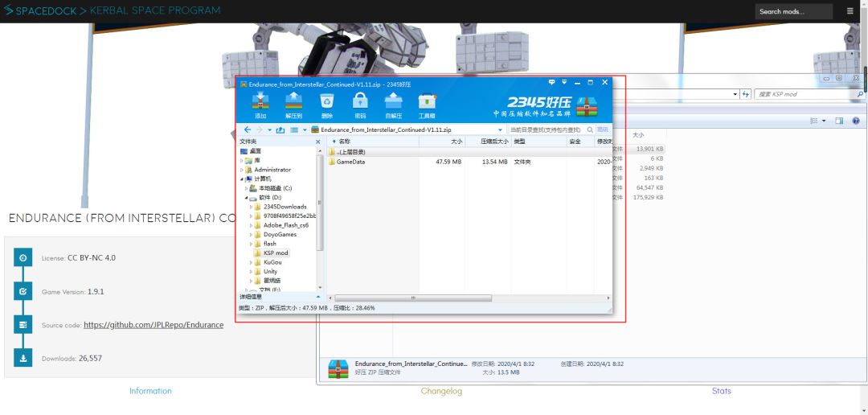Click the 密码 (Password) lock icon
The height and width of the screenshot is (415, 868).
360,101
